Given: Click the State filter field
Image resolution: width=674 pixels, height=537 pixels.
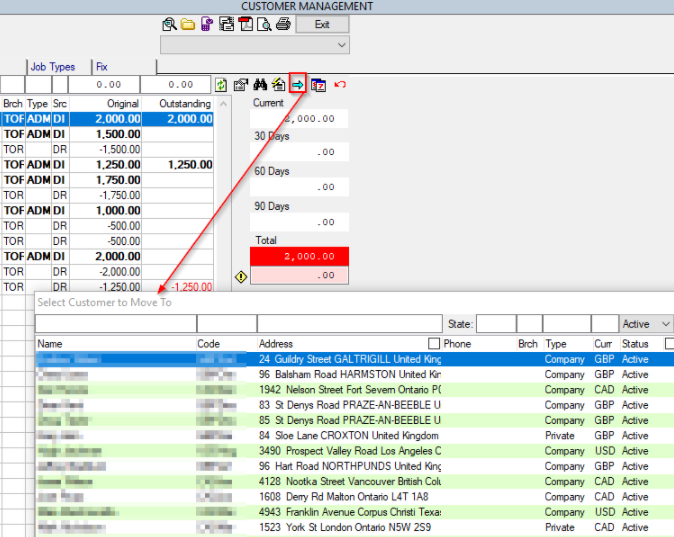Looking at the screenshot, I should click(496, 324).
